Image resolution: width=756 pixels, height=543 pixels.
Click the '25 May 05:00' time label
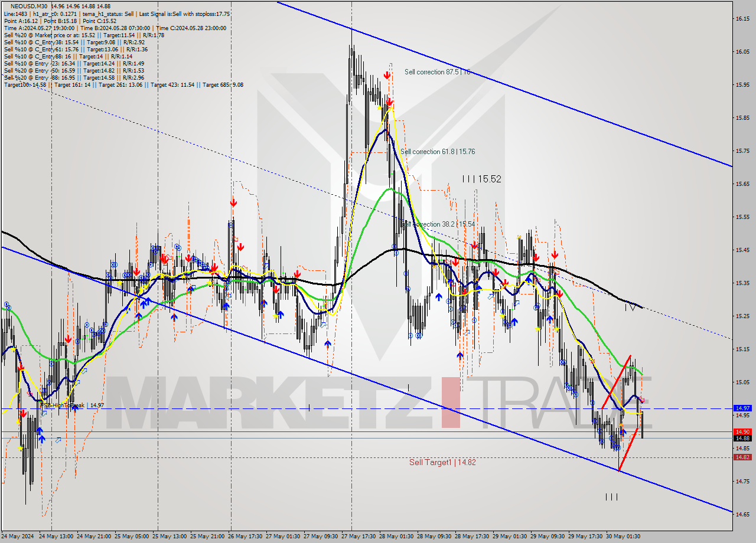tap(133, 537)
